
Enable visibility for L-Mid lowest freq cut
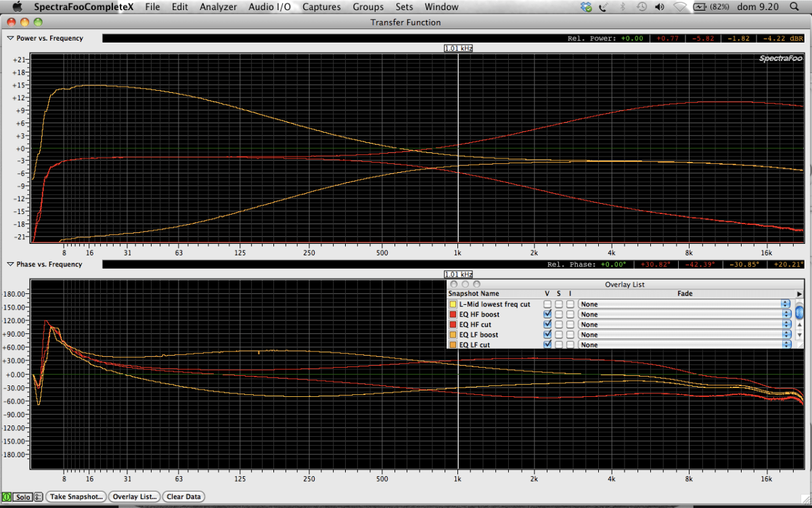(547, 304)
